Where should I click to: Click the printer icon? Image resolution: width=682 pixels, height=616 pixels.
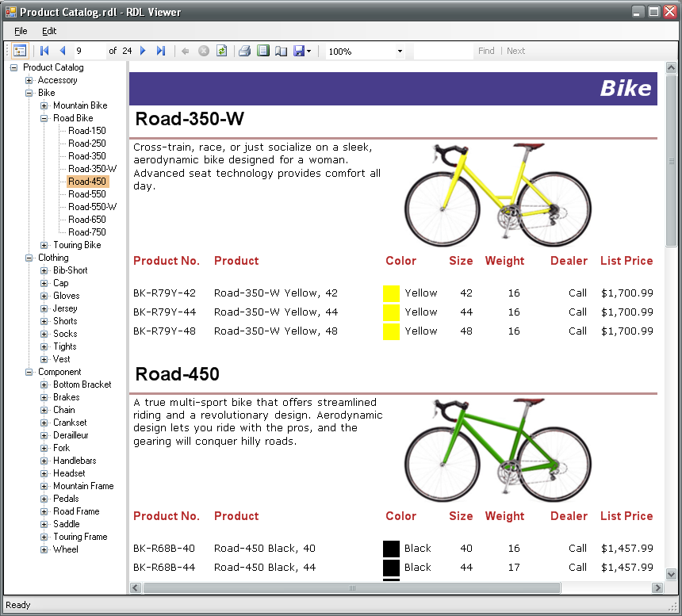(245, 51)
